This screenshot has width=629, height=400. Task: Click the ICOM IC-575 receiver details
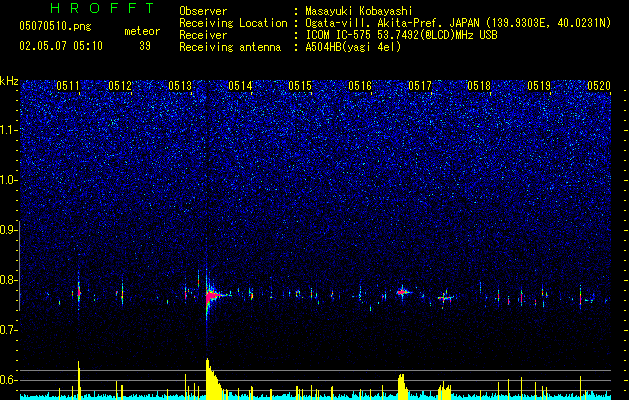click(x=401, y=35)
